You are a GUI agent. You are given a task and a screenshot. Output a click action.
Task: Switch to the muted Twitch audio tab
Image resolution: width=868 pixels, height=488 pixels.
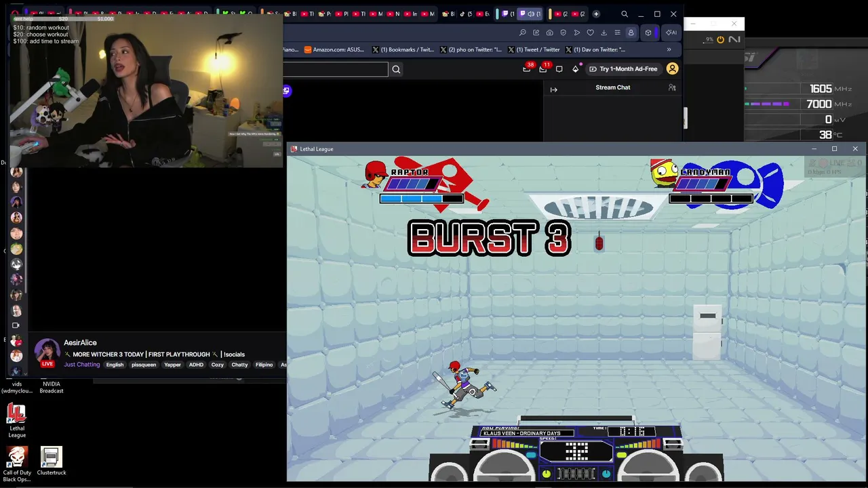coord(530,14)
